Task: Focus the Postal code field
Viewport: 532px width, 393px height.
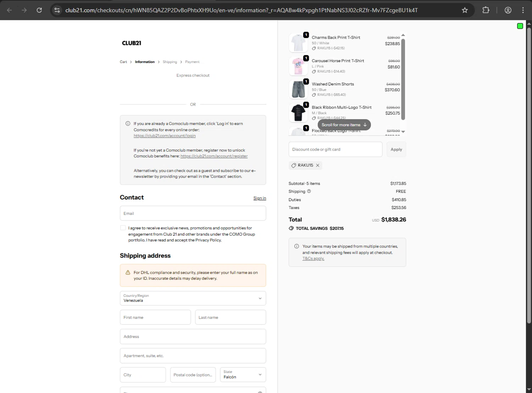Action: pyautogui.click(x=193, y=375)
